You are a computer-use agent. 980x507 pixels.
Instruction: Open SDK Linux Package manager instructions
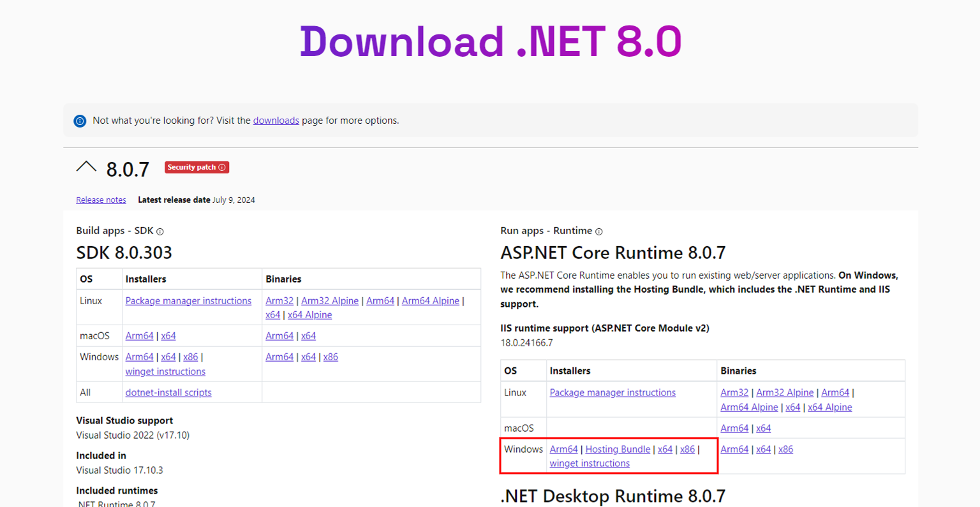click(188, 301)
